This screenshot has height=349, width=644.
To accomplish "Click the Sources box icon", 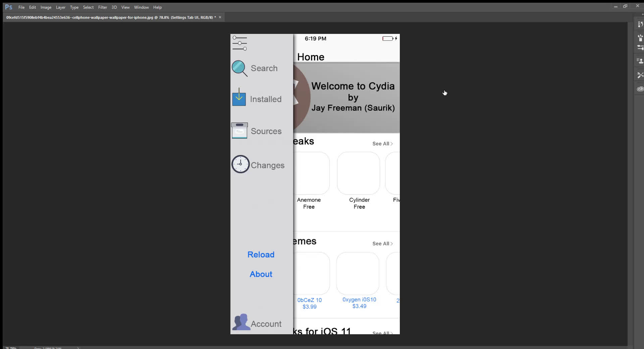I will click(239, 131).
